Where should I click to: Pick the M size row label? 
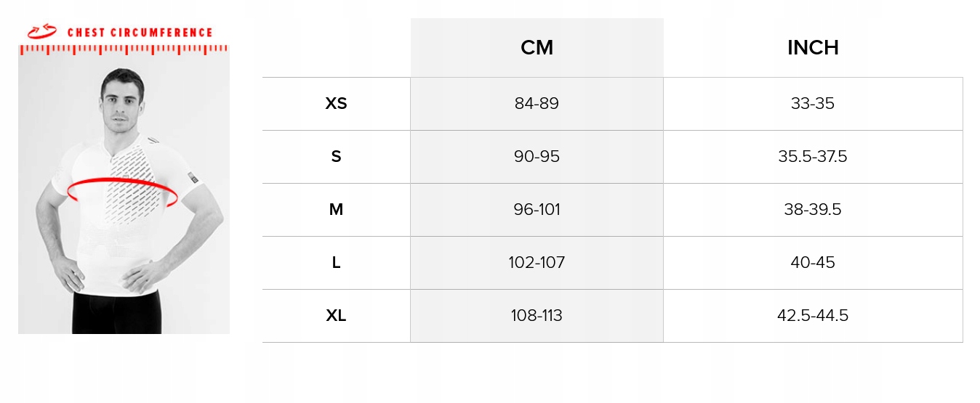pyautogui.click(x=336, y=210)
